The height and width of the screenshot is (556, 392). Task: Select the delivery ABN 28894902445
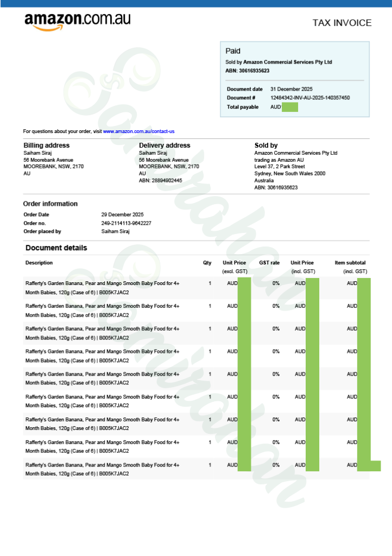point(160,180)
